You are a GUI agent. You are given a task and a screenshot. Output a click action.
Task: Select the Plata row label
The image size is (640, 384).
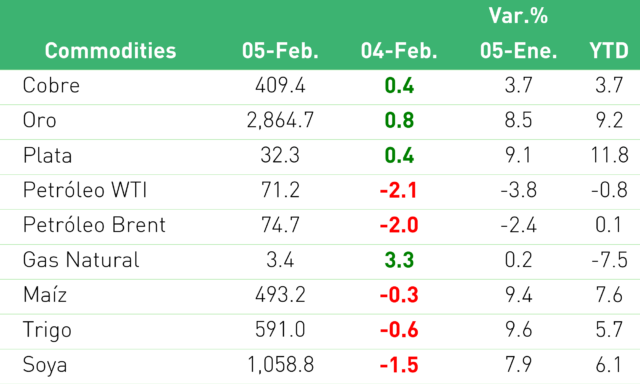(x=47, y=155)
